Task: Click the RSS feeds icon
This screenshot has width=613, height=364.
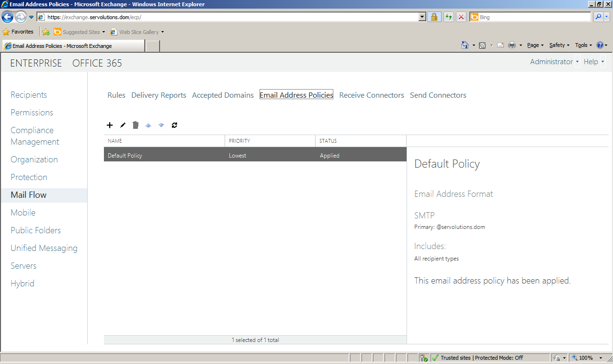Action: pos(482,45)
